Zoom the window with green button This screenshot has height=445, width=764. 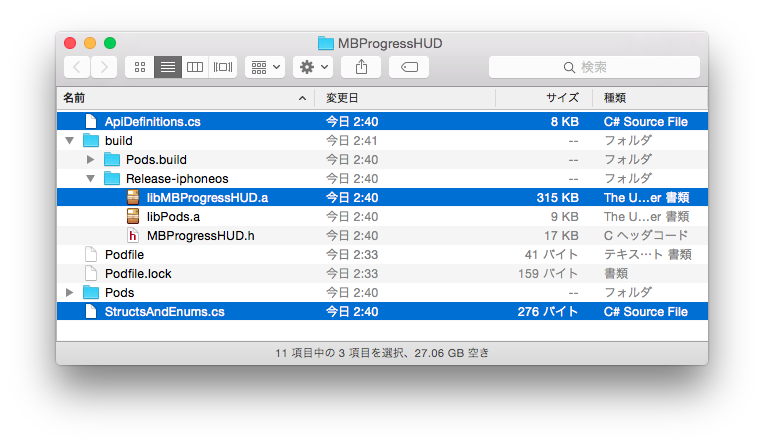pos(110,43)
